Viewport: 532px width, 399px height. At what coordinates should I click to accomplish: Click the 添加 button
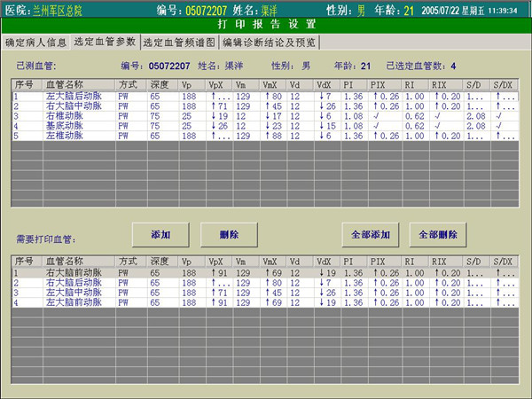coord(160,234)
